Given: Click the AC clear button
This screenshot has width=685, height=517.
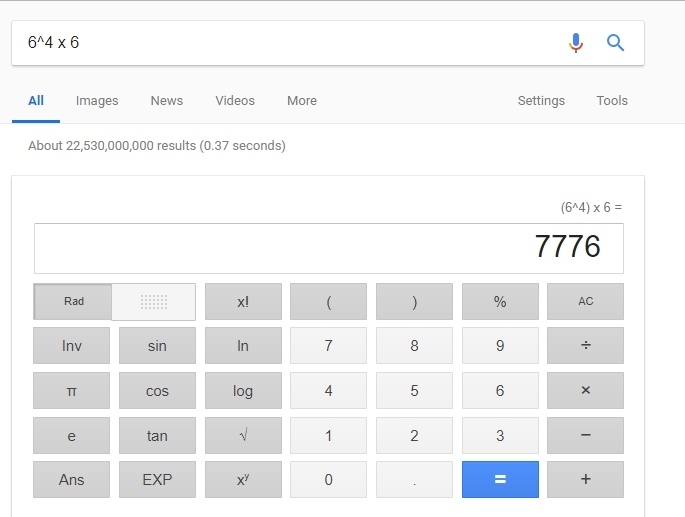Looking at the screenshot, I should point(585,302).
